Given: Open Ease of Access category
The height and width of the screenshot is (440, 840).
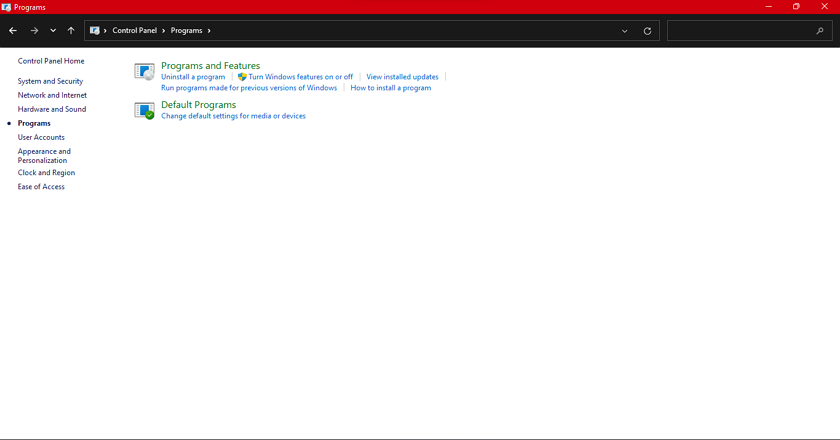Looking at the screenshot, I should tap(41, 187).
